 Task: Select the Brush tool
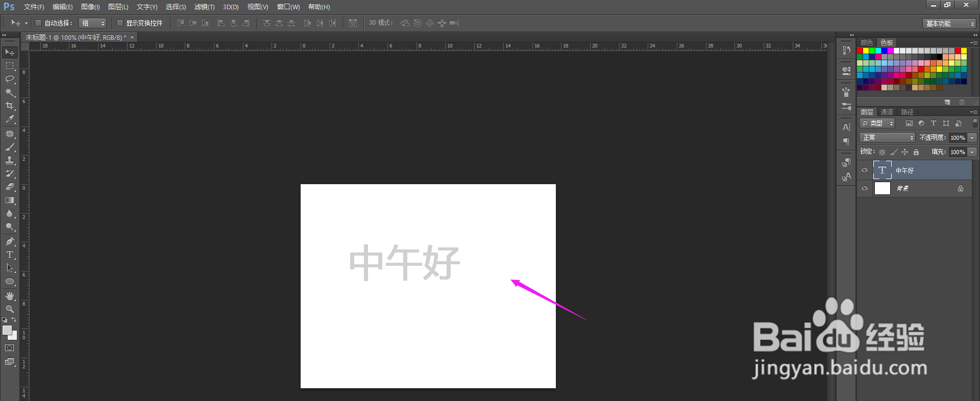(x=10, y=147)
